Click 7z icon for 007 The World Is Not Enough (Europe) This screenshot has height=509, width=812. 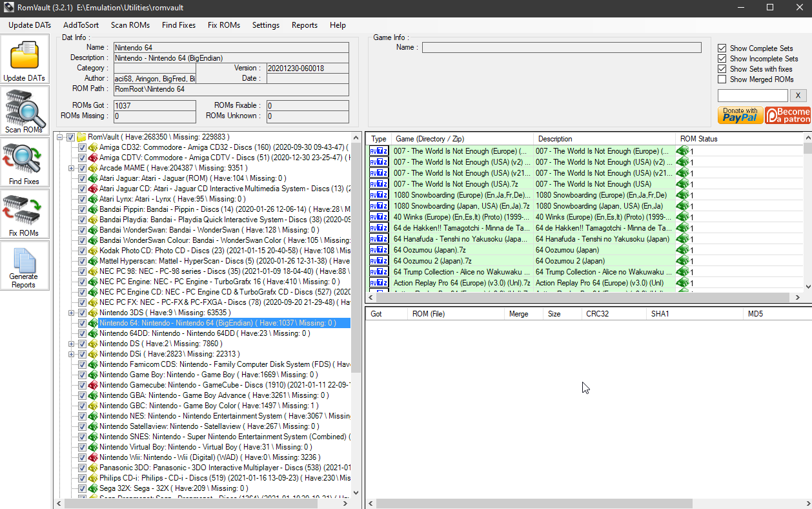click(x=378, y=151)
